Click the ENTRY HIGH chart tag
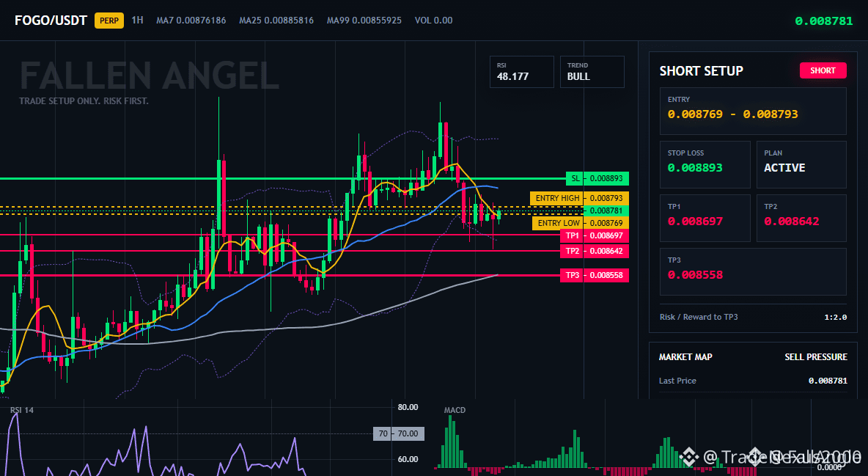This screenshot has height=476, width=868. (x=579, y=198)
